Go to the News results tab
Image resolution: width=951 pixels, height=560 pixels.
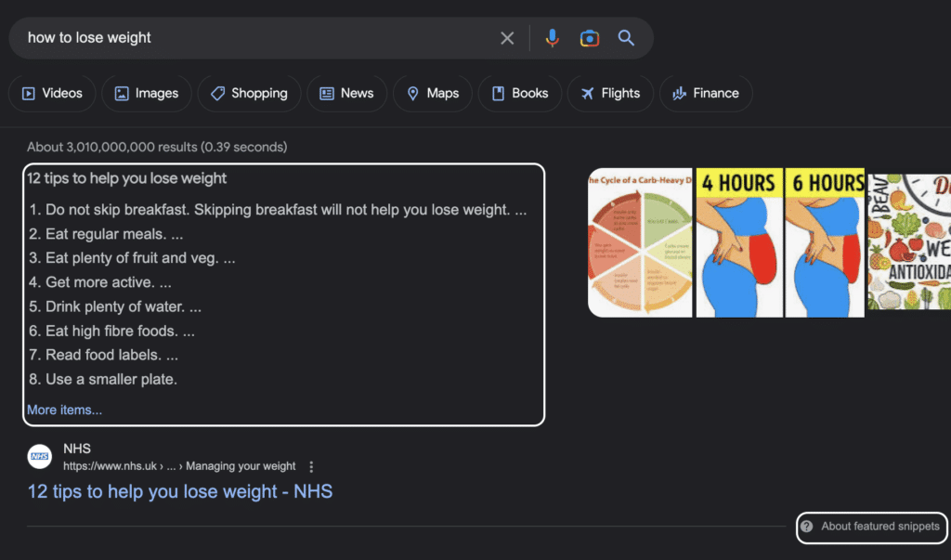click(346, 93)
